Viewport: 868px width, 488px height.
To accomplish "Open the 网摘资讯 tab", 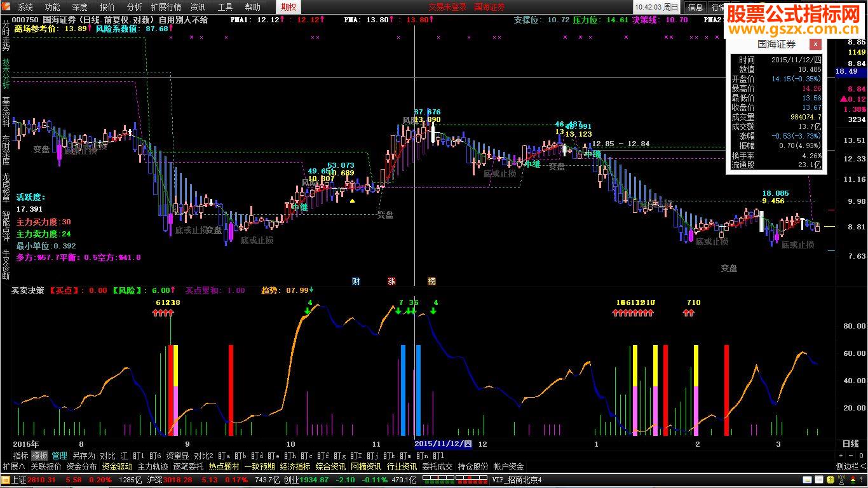I will click(367, 466).
